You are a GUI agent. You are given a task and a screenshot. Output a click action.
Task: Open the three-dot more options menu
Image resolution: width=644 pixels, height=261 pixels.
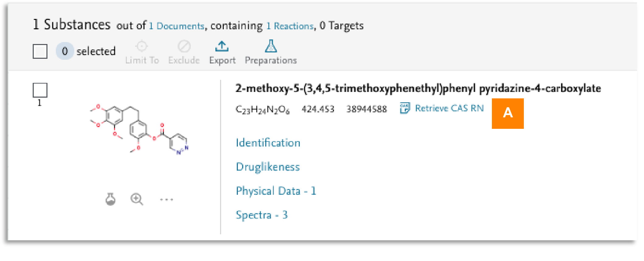[166, 200]
